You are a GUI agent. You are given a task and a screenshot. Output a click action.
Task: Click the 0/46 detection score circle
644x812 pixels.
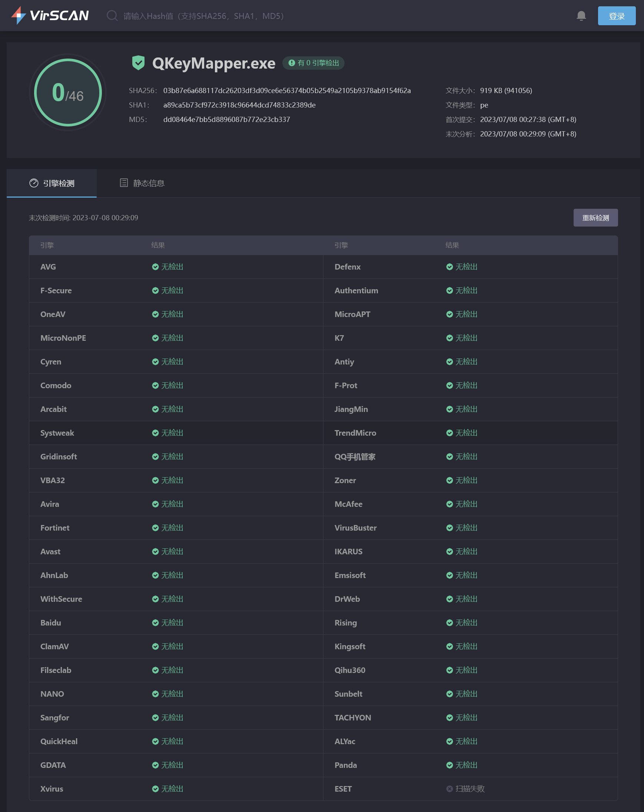point(68,92)
